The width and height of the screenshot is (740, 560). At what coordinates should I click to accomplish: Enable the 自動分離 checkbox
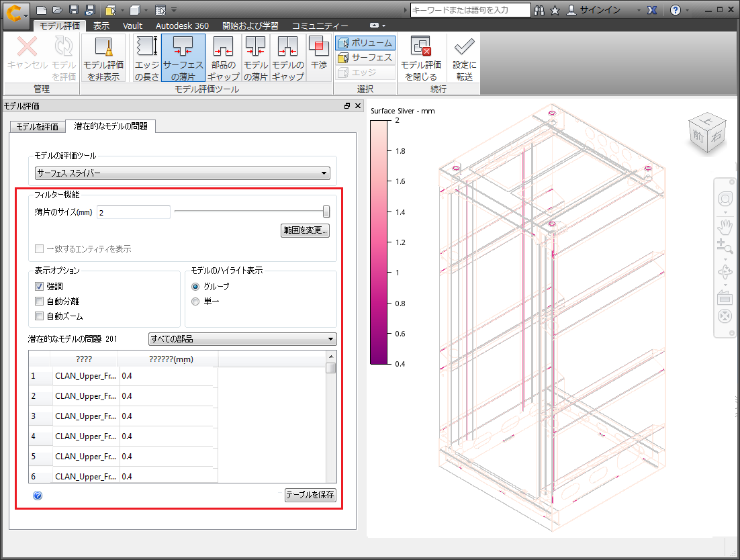(39, 301)
